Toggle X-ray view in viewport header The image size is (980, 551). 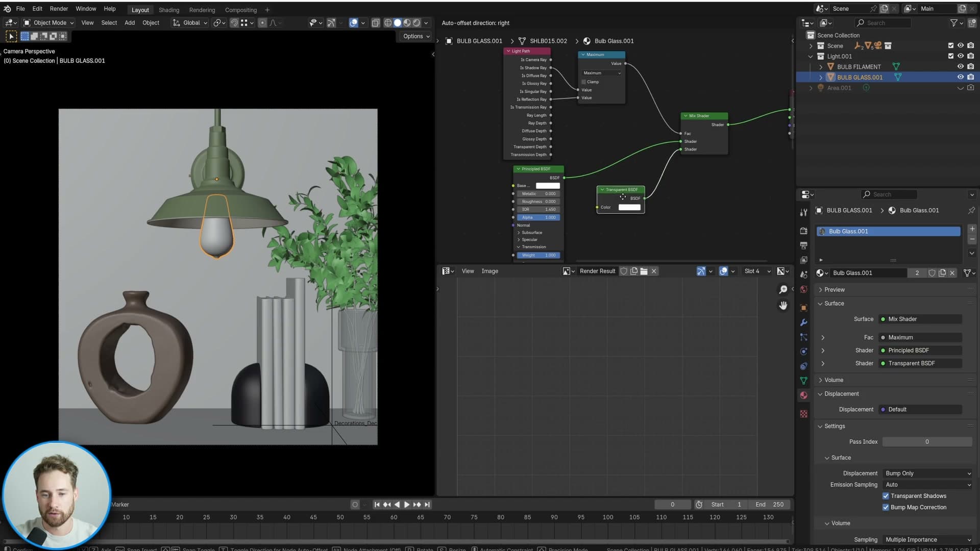[x=376, y=23]
